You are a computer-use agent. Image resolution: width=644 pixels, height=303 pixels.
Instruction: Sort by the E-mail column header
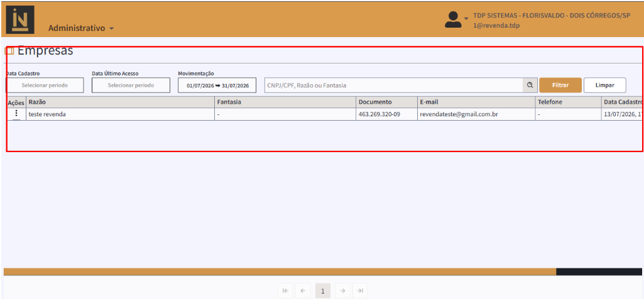coord(476,102)
